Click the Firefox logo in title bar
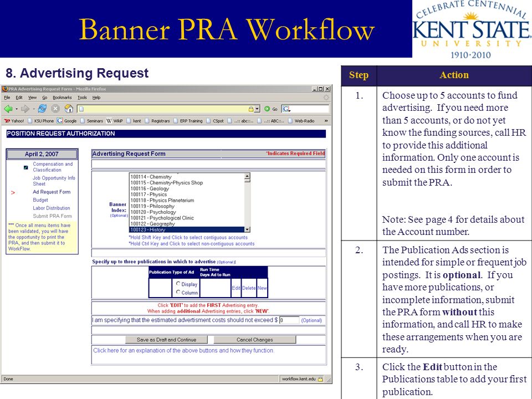The image size is (532, 399). coord(5,89)
